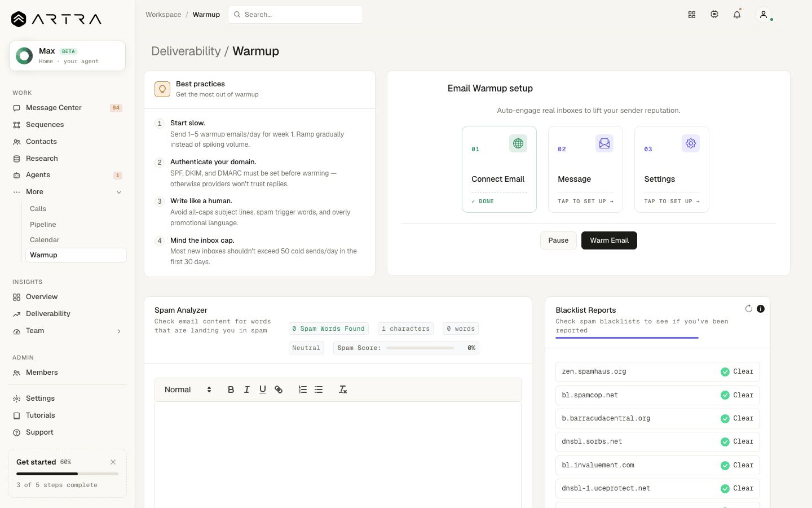The width and height of the screenshot is (812, 508).
Task: Set up the Message step card
Action: [x=585, y=169]
